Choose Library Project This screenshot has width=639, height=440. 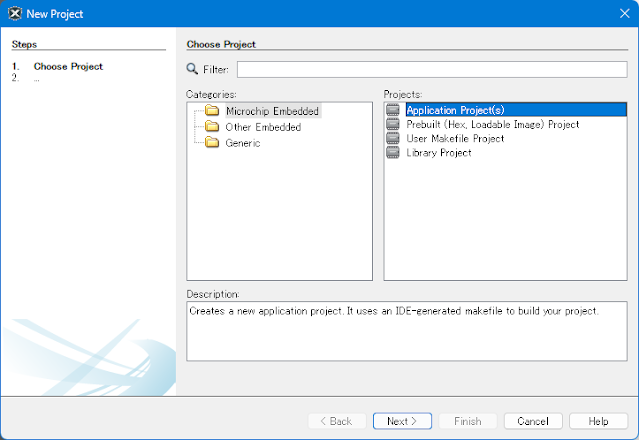[x=439, y=153]
